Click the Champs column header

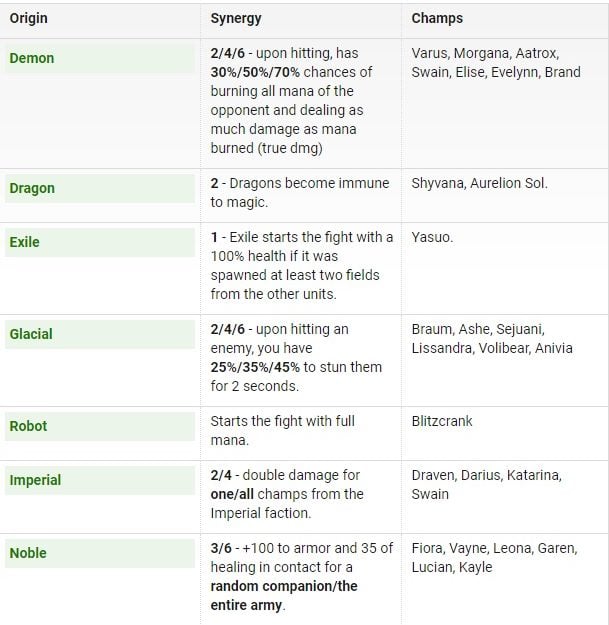coord(437,18)
